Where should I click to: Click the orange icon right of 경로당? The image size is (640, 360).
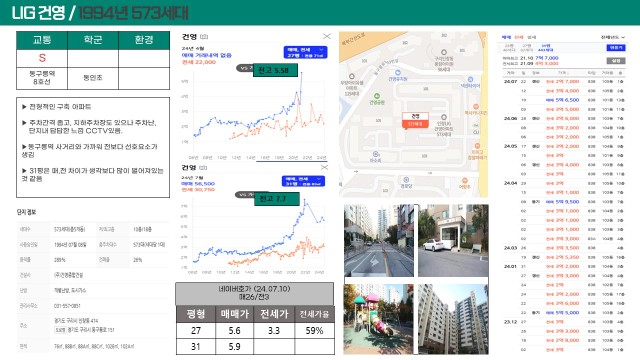pos(464,180)
